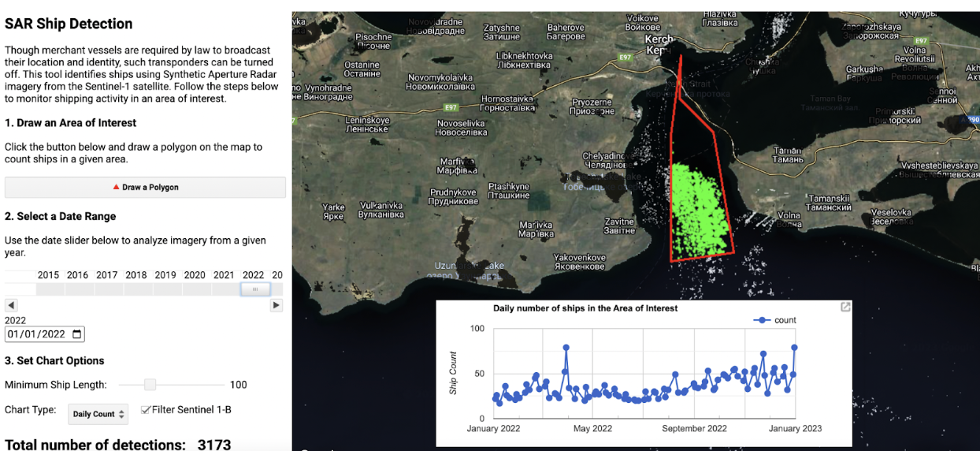Click the chart title Daily number of ships
The width and height of the screenshot is (980, 451).
585,308
